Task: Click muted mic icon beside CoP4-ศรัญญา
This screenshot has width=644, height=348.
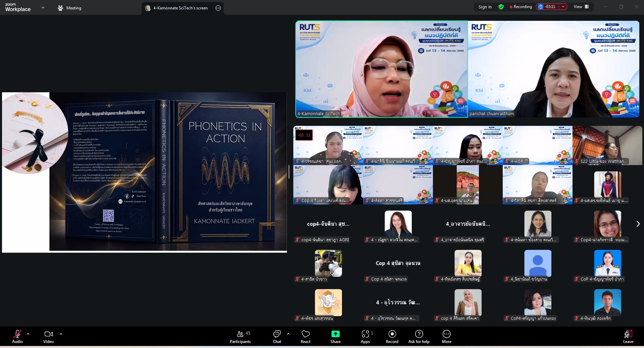Action: tap(507, 318)
